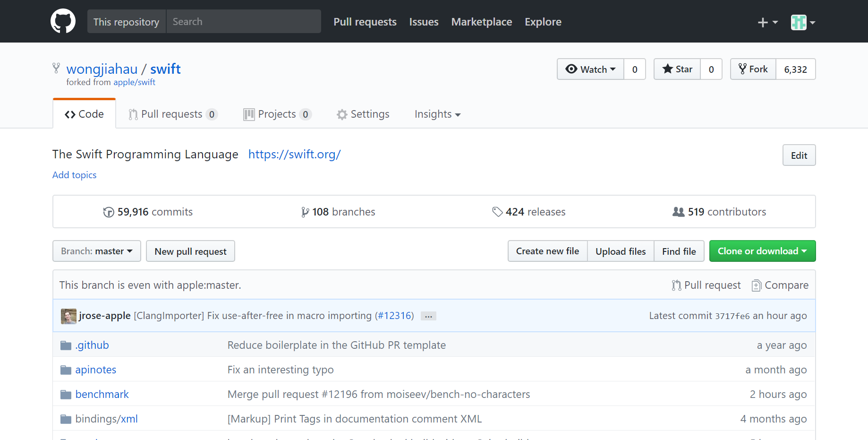The width and height of the screenshot is (868, 440).
Task: Click the repository search field
Action: pyautogui.click(x=243, y=21)
